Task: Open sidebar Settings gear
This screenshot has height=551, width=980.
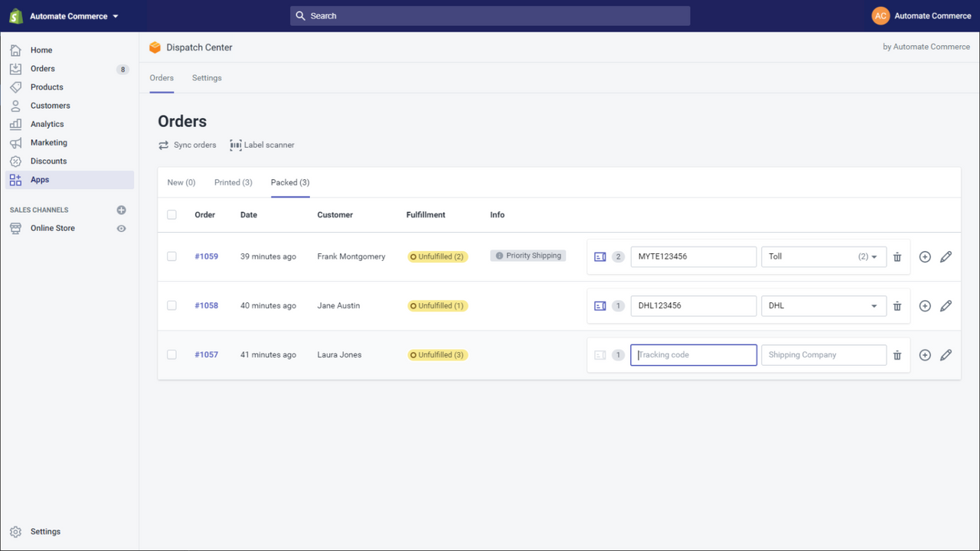Action: [x=17, y=531]
